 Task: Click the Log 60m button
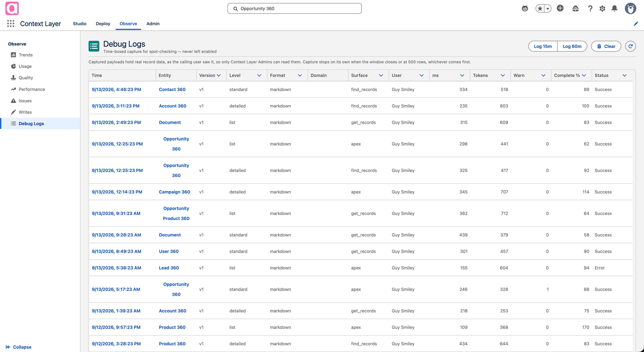tap(572, 46)
